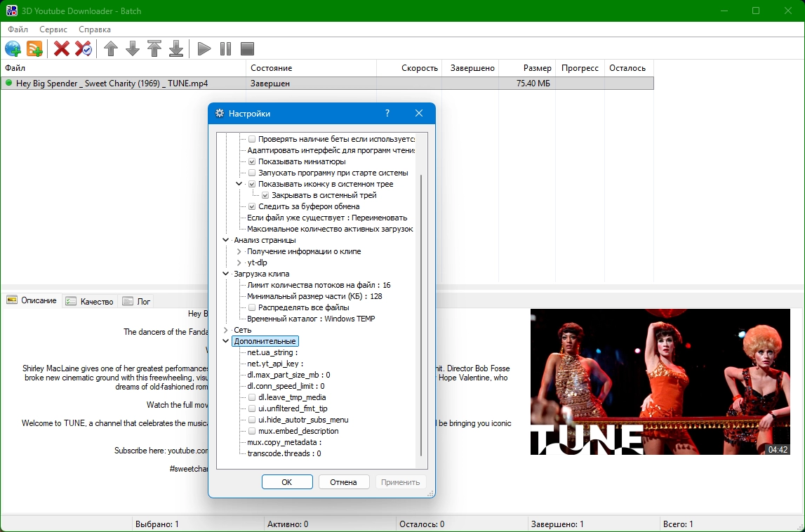Image resolution: width=805 pixels, height=532 pixels.
Task: Collapse the Загрузка клипа section
Action: pos(226,274)
